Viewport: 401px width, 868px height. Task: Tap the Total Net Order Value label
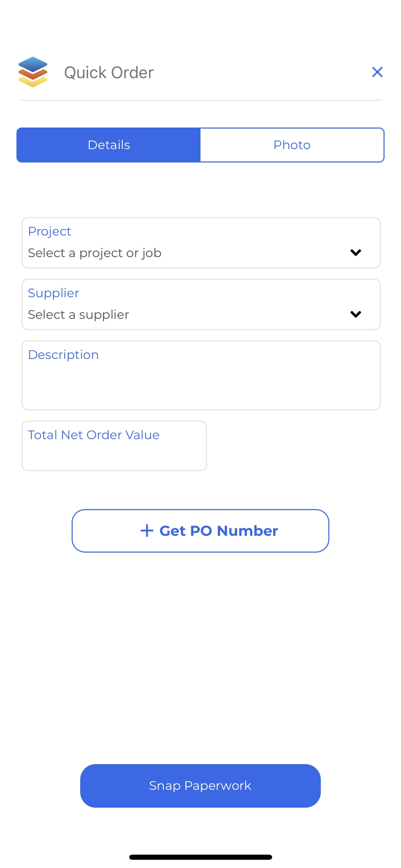94,435
